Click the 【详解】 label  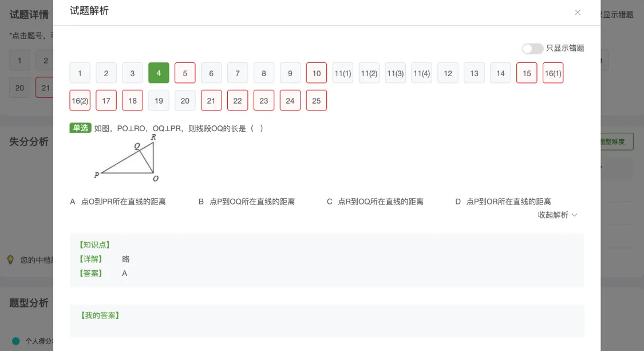pos(90,259)
